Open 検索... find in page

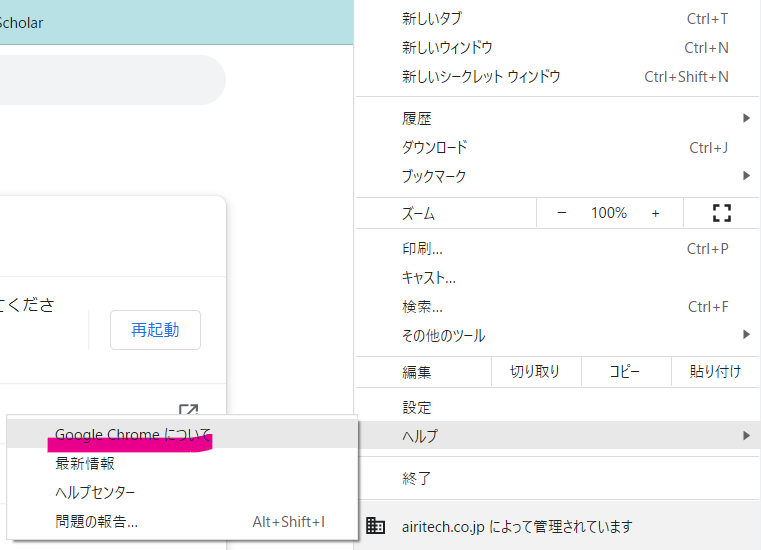tap(557, 307)
